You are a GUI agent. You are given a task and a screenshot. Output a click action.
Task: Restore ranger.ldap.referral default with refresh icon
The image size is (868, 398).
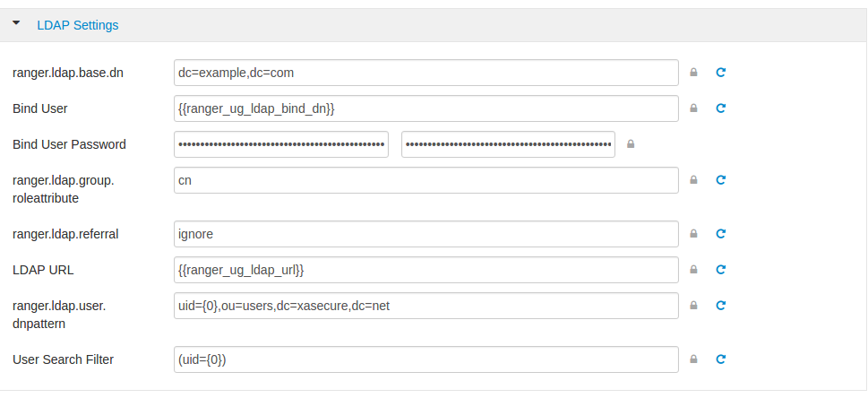pyautogui.click(x=720, y=234)
